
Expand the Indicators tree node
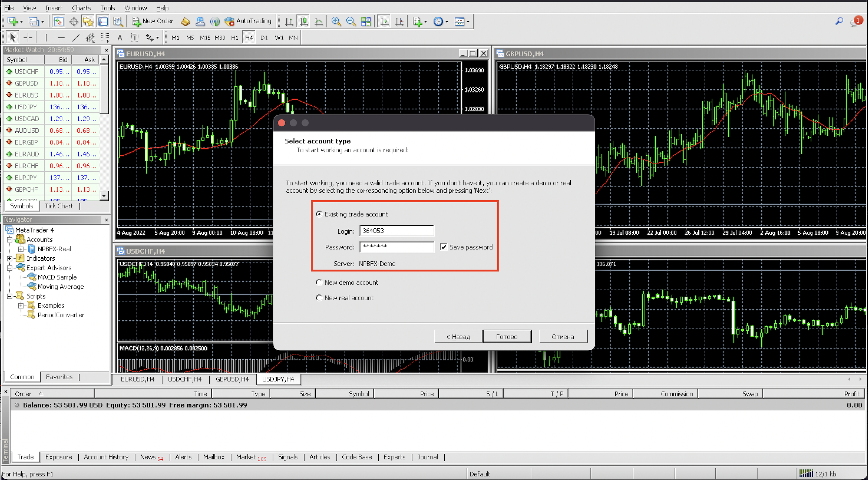10,258
